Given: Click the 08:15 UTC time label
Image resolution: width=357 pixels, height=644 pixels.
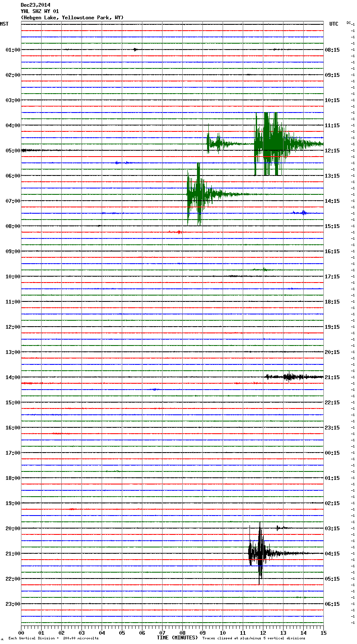Looking at the screenshot, I should (332, 50).
